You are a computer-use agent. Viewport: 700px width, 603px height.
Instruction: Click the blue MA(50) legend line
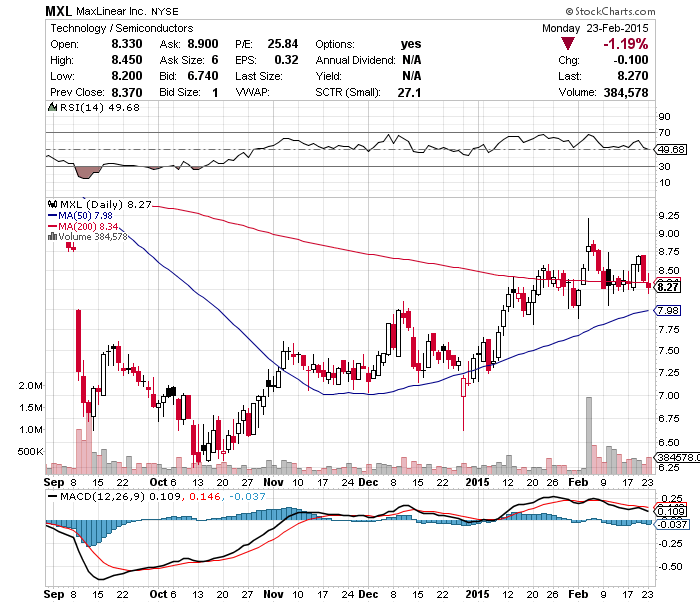pos(52,216)
